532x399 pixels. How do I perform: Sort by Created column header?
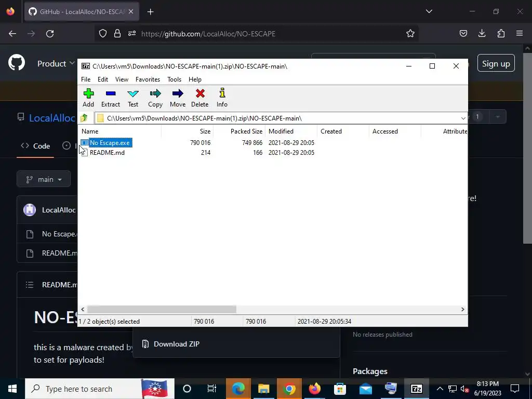[343, 131]
